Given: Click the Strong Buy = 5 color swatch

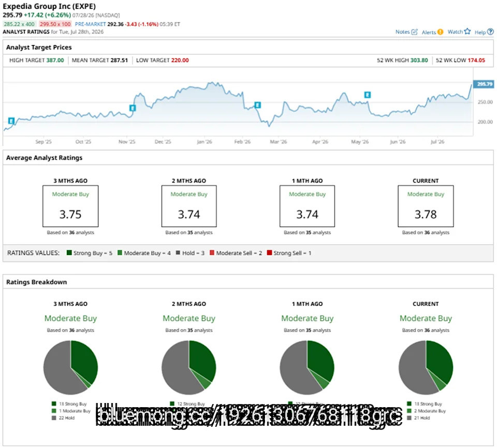Looking at the screenshot, I should click(69, 252).
